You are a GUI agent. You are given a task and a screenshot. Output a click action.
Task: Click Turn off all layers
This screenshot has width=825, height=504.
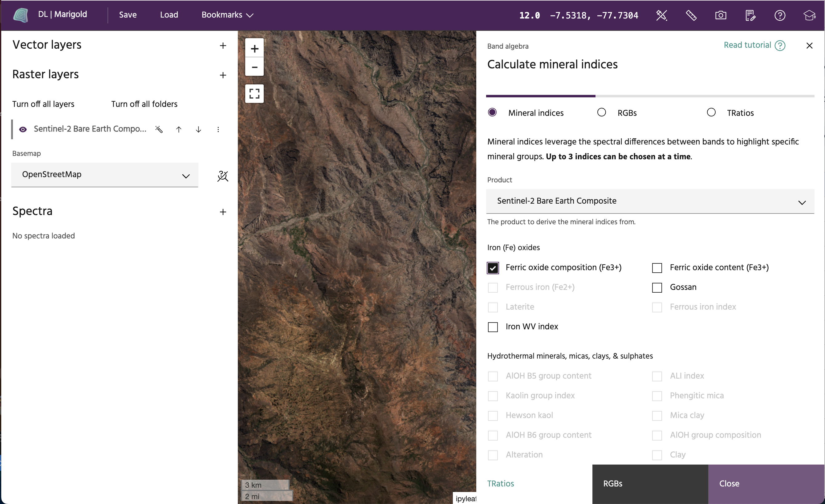(x=43, y=104)
